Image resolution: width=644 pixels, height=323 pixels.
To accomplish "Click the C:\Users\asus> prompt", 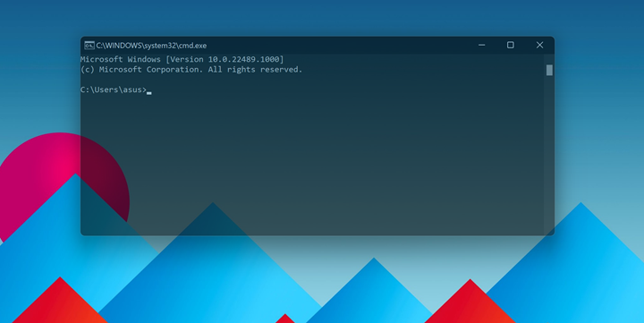I will coord(114,90).
